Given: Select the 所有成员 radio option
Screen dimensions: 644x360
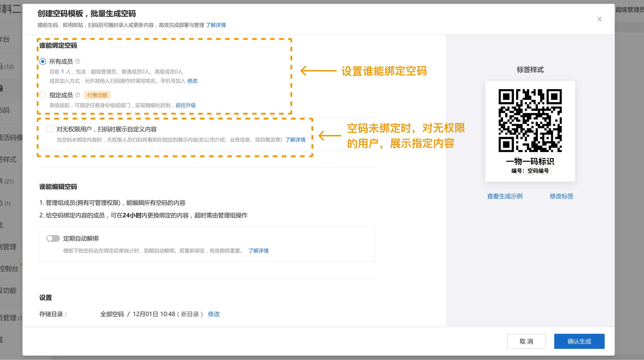Looking at the screenshot, I should coord(43,62).
